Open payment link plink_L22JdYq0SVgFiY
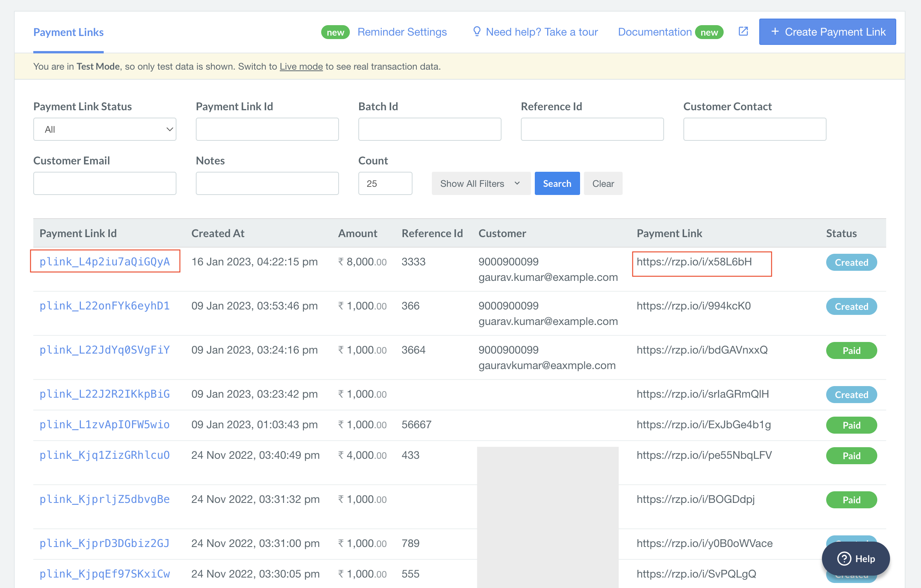The height and width of the screenshot is (588, 921). 105,350
